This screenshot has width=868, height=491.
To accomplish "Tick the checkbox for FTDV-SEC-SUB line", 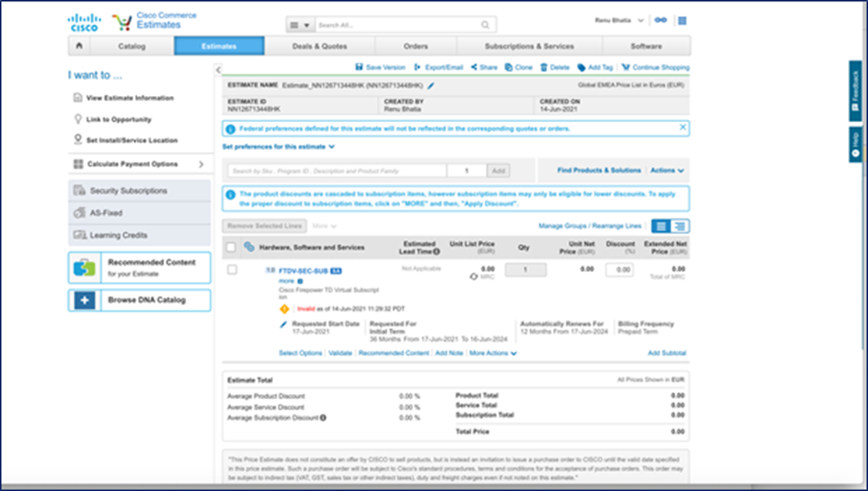I will point(232,269).
